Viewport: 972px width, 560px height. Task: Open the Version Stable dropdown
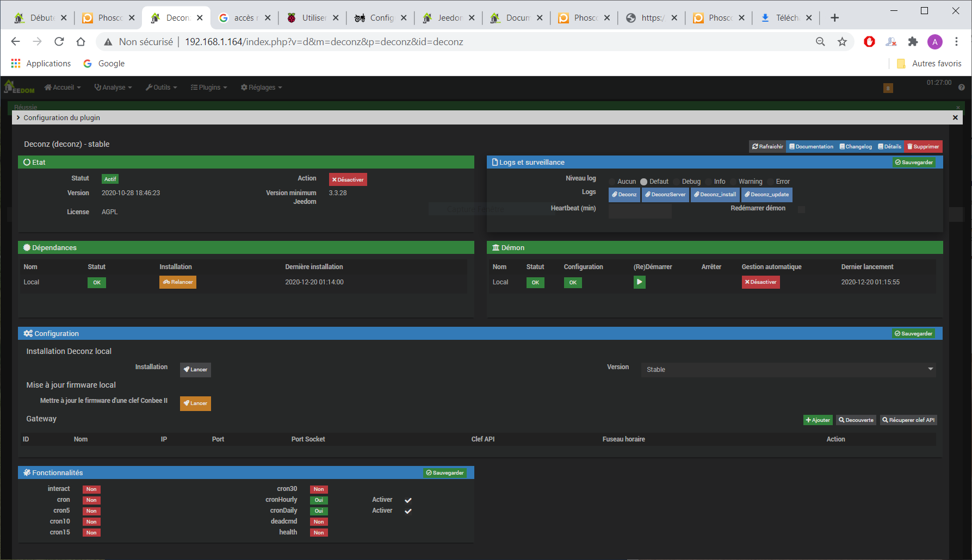click(x=789, y=369)
